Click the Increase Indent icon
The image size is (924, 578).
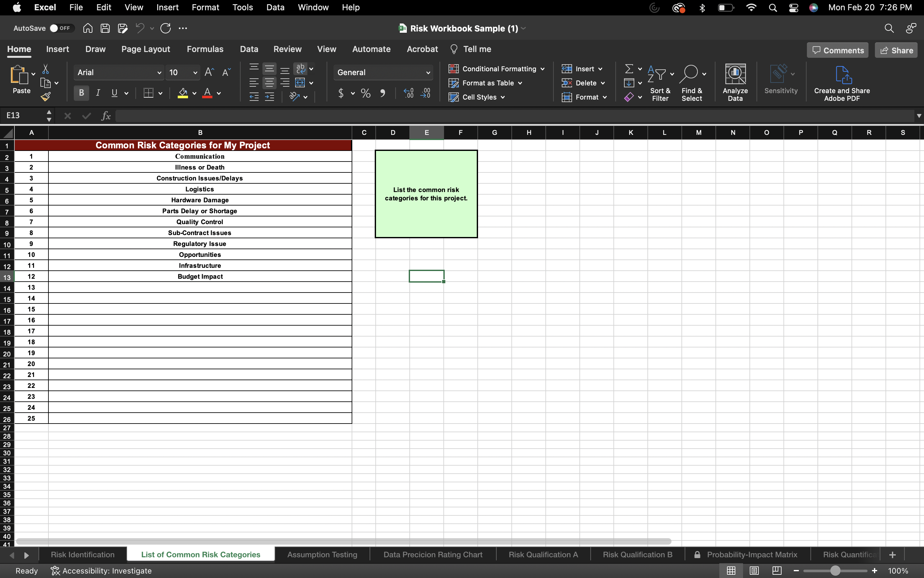pyautogui.click(x=269, y=97)
